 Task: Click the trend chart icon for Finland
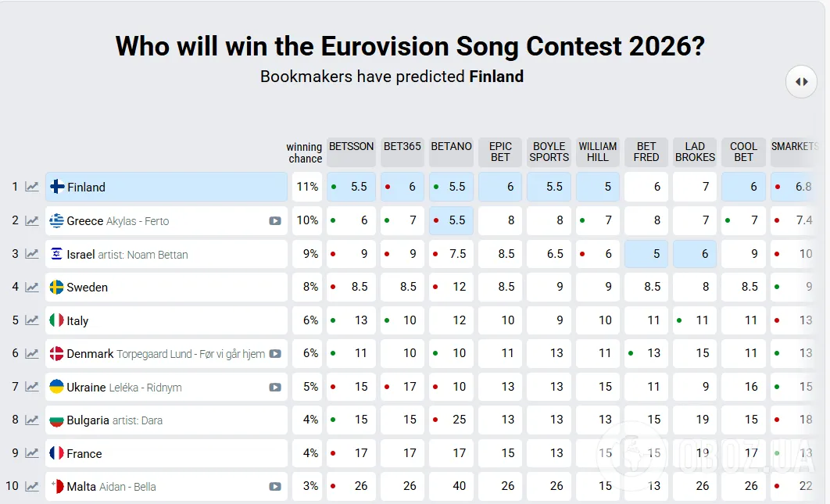(x=32, y=187)
